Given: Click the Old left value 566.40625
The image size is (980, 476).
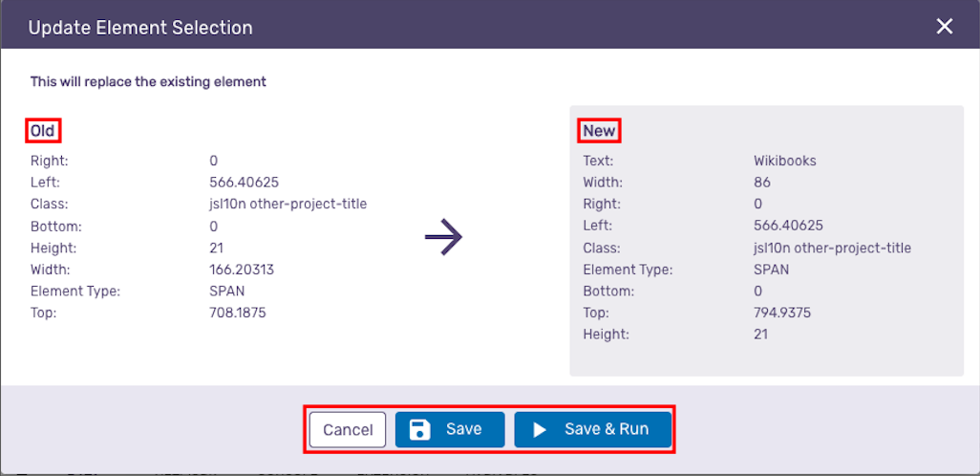Looking at the screenshot, I should [x=244, y=183].
